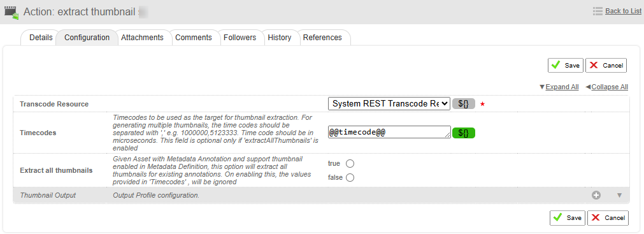Screen dimensions: 644x234
Task: Expand the Thumbnail Output section arrow
Action: (620, 195)
